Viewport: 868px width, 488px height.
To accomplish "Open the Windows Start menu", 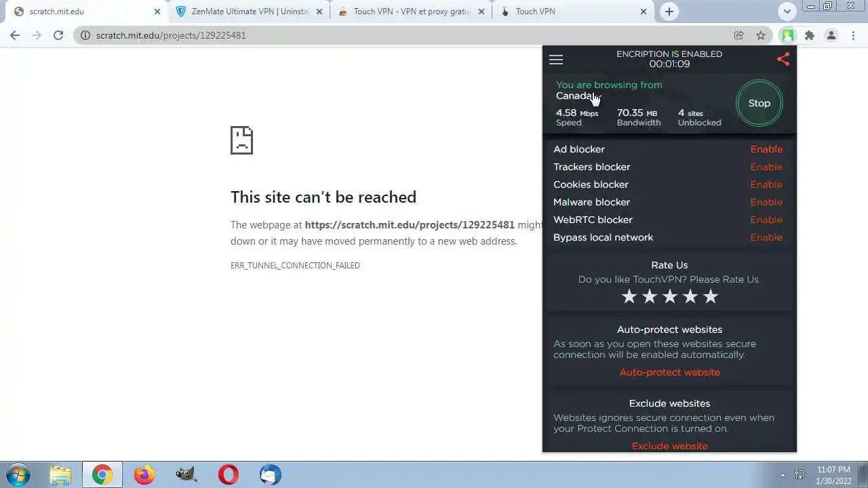I will tap(17, 474).
